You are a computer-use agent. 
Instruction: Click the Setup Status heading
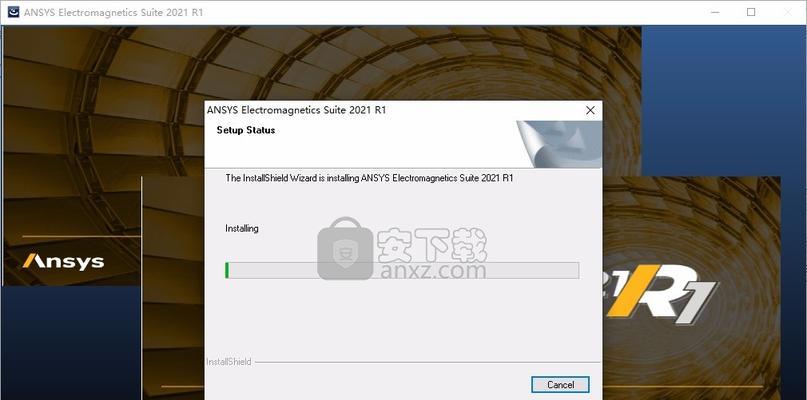[x=245, y=130]
